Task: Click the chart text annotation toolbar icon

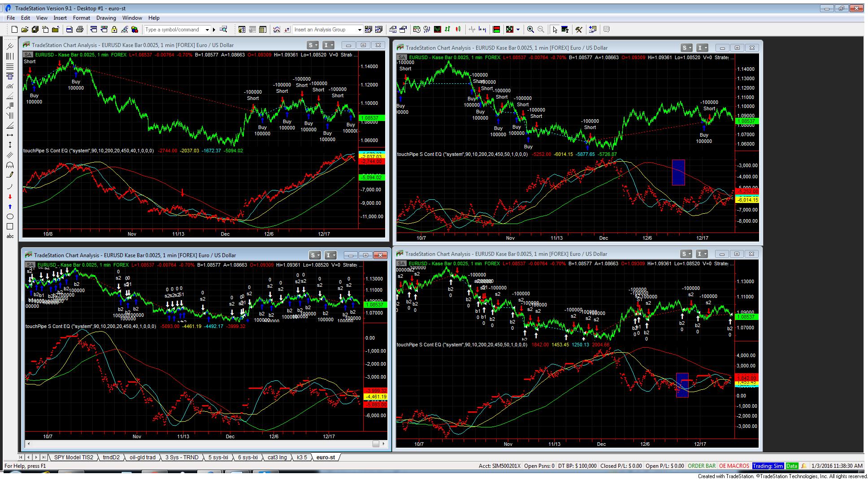Action: tap(565, 30)
